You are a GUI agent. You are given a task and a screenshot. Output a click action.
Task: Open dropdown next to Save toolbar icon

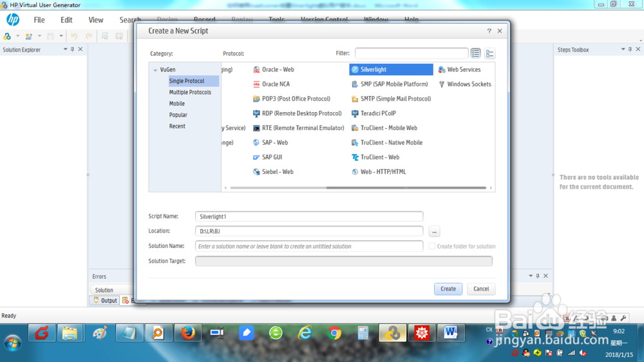(x=61, y=36)
